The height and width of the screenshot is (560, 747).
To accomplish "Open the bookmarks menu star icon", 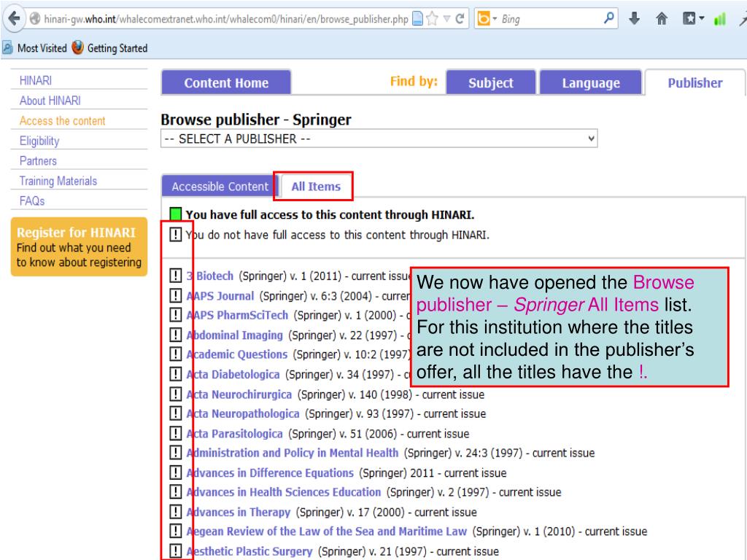I will [x=689, y=19].
